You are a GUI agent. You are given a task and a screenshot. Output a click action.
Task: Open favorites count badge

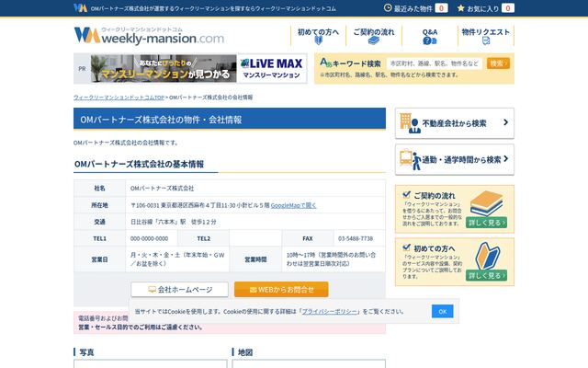(508, 8)
